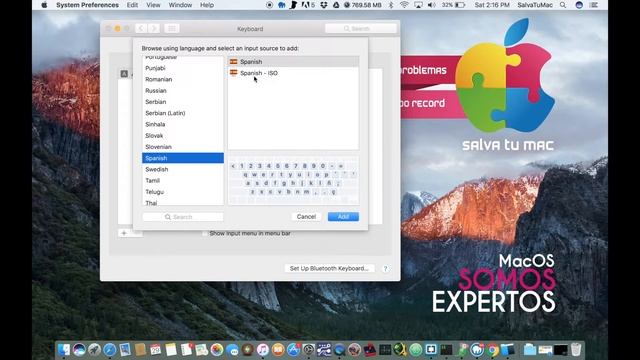
Task: Open Notification Center icon
Action: [594, 5]
